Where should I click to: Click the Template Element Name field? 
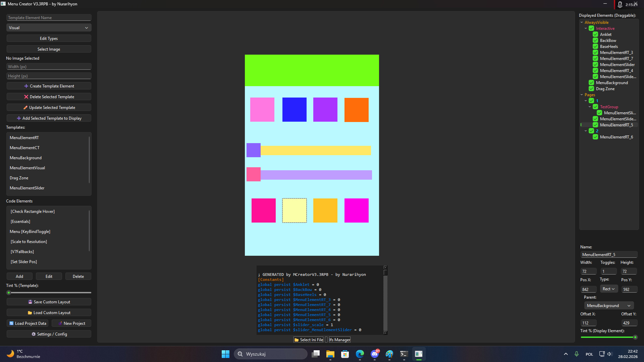point(49,18)
